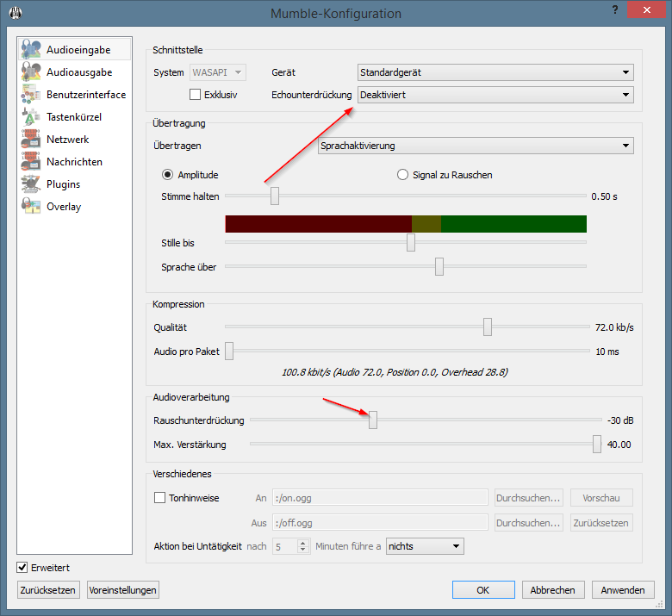Click the Netzwerk icon in sidebar
The image size is (672, 616).
pyautogui.click(x=31, y=139)
